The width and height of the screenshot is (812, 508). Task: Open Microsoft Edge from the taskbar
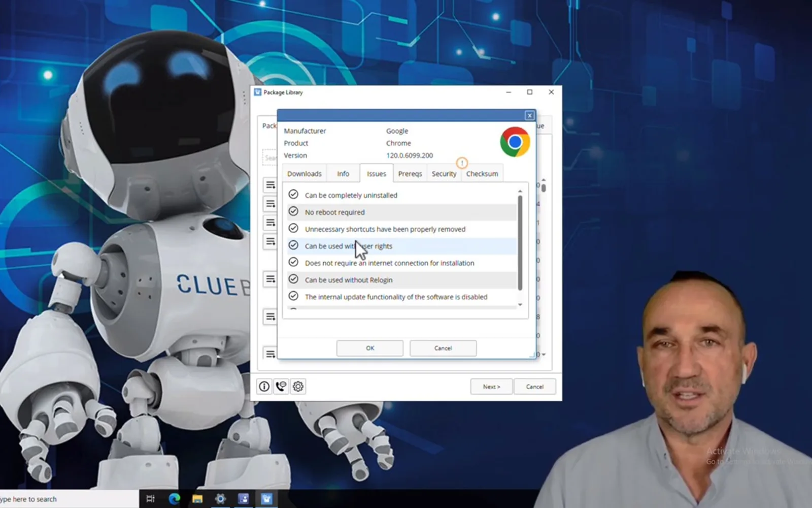(174, 499)
